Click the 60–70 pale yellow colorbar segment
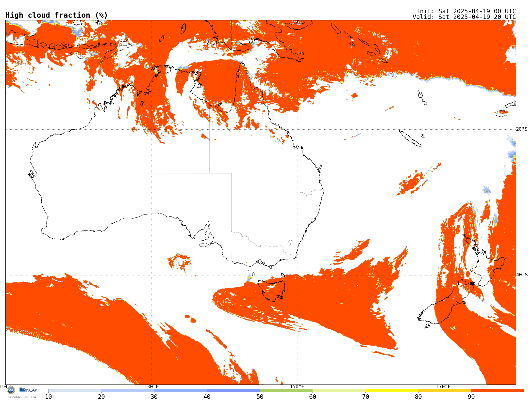Image resolution: width=532 pixels, height=400 pixels. [339, 391]
